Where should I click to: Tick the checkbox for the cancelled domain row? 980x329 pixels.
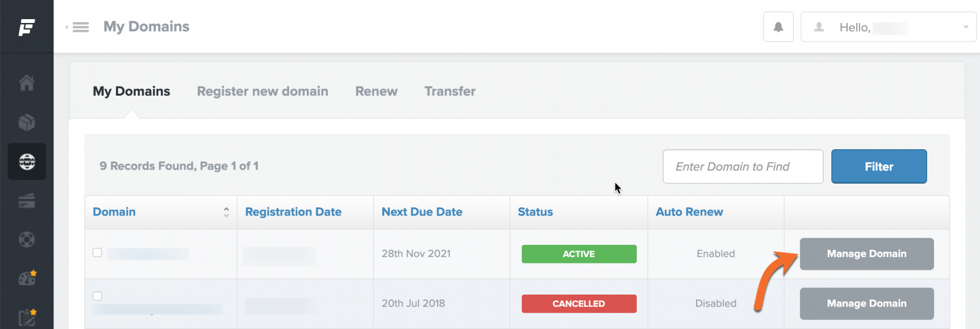pyautogui.click(x=98, y=296)
